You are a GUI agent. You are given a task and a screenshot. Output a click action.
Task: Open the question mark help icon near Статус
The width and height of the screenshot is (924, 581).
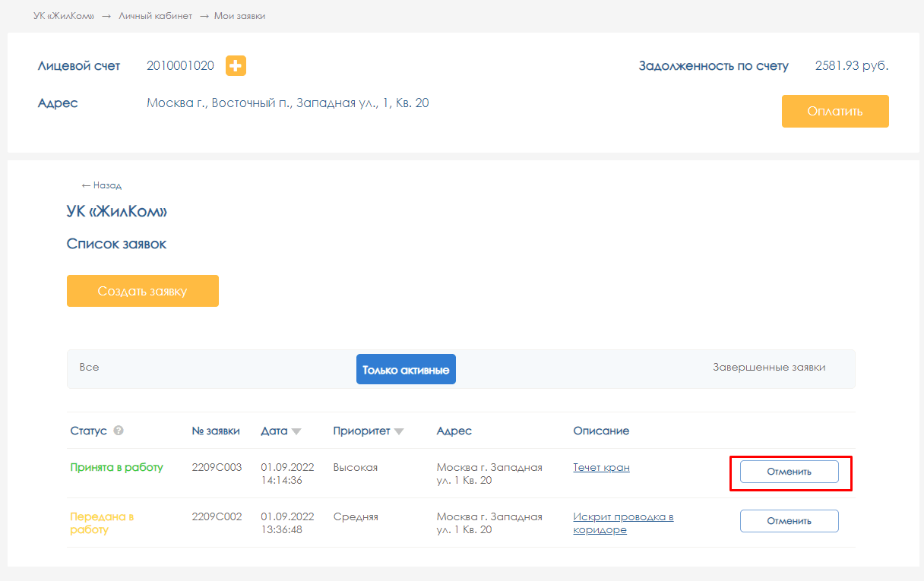tap(119, 431)
